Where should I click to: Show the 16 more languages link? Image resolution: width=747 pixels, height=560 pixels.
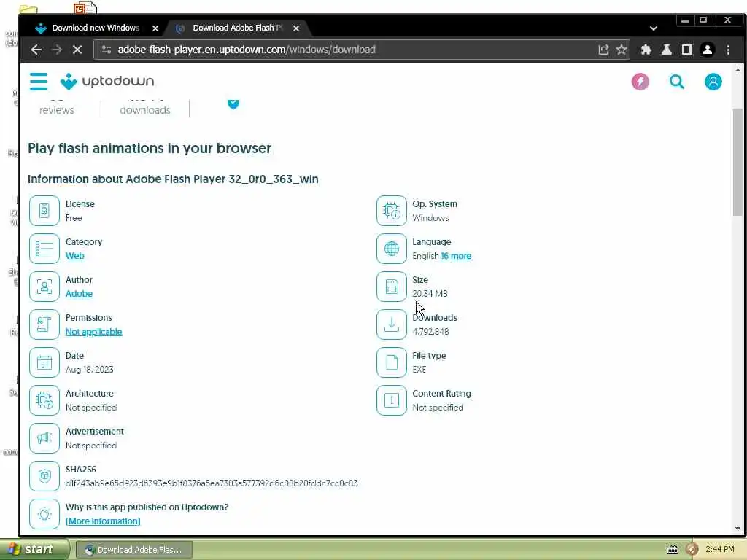click(456, 256)
